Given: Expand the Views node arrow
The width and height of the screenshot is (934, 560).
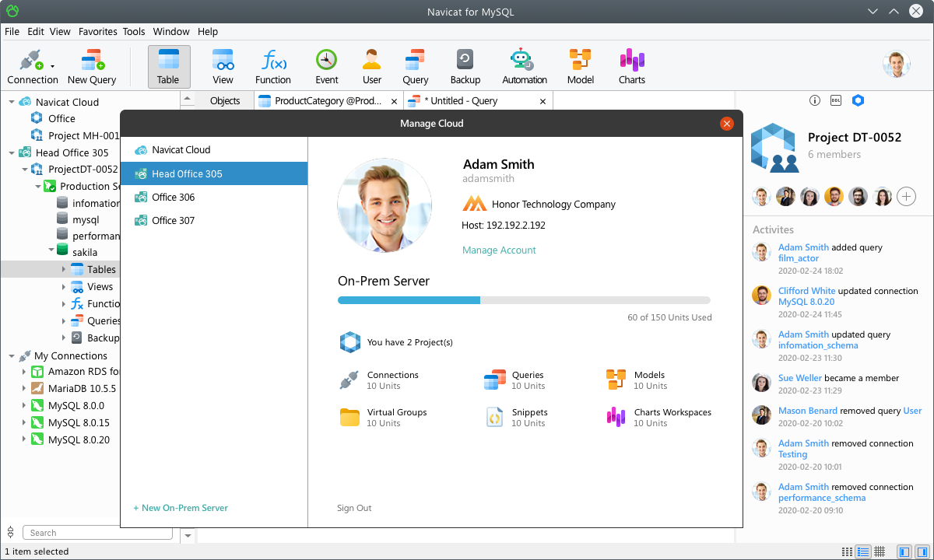Looking at the screenshot, I should coord(65,286).
